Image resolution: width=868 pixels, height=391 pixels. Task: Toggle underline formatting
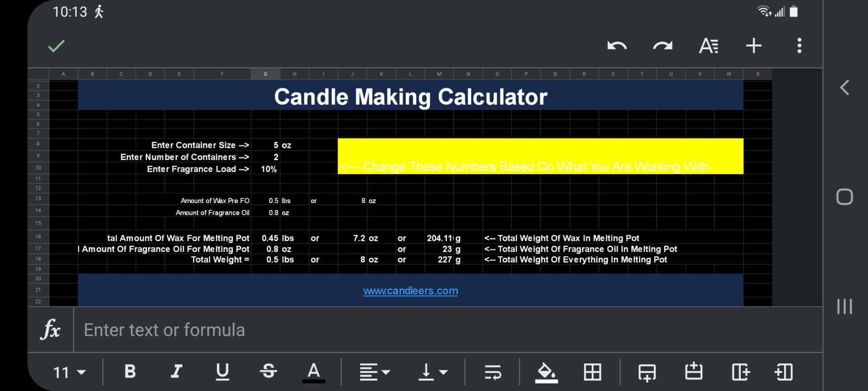tap(222, 372)
